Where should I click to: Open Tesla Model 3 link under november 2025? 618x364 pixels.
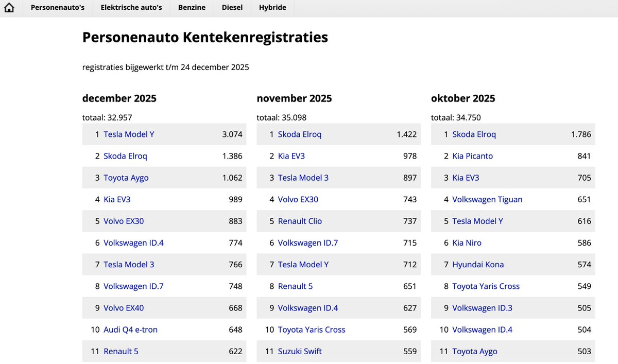[x=303, y=178]
